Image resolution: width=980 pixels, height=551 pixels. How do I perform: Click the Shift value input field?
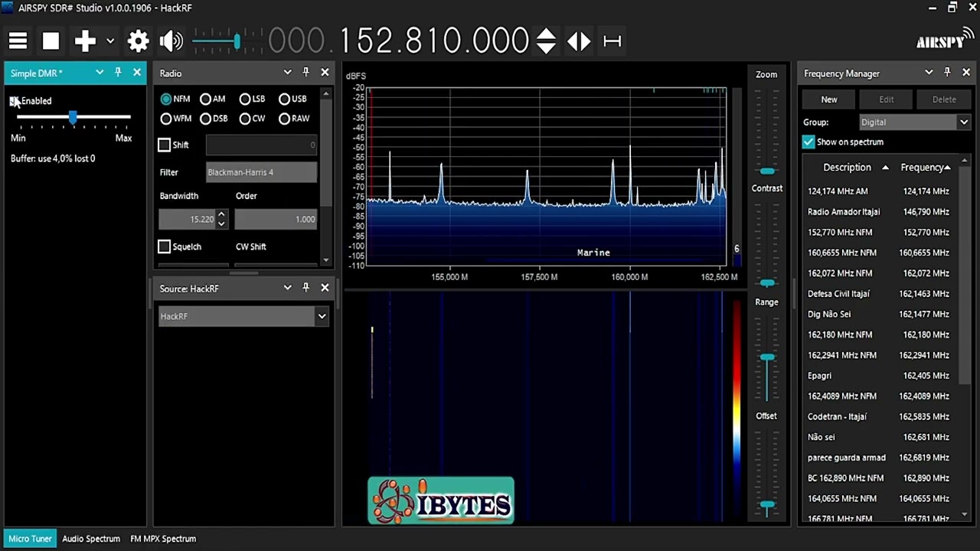click(261, 145)
